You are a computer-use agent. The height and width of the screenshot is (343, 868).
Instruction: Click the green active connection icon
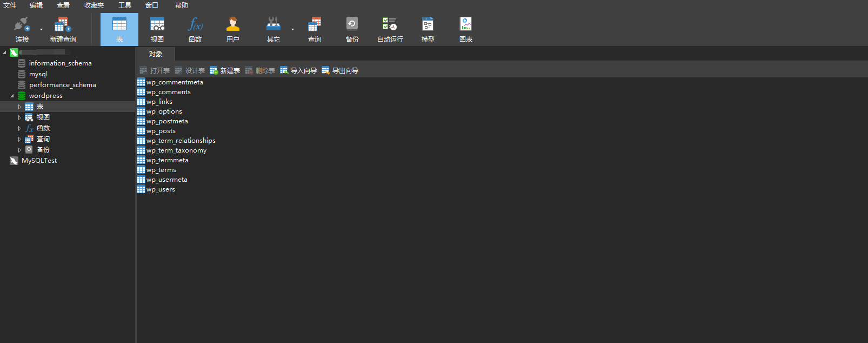[x=14, y=52]
